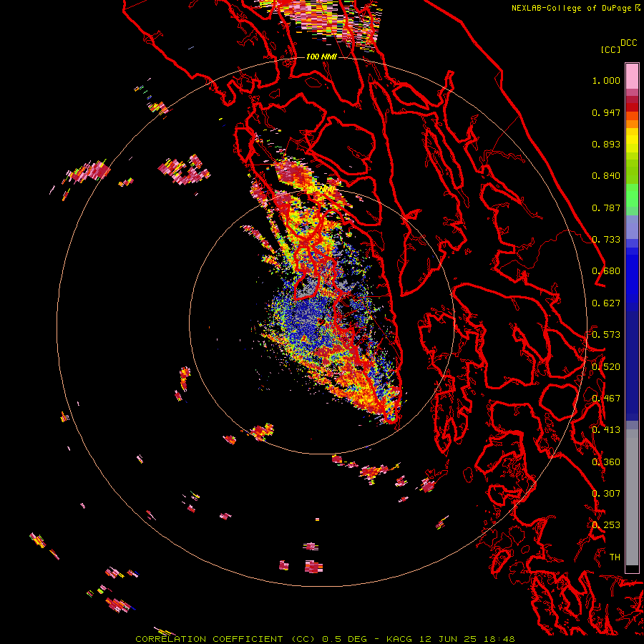Click the CORRELATION COEFFICIENT (CC) caption text
644x644 pixels.
click(225, 639)
